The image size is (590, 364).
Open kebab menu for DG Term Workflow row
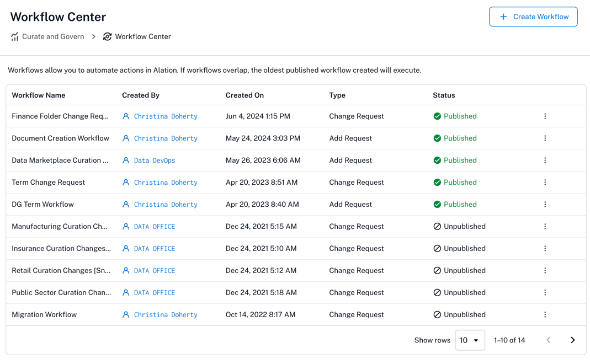pos(545,204)
